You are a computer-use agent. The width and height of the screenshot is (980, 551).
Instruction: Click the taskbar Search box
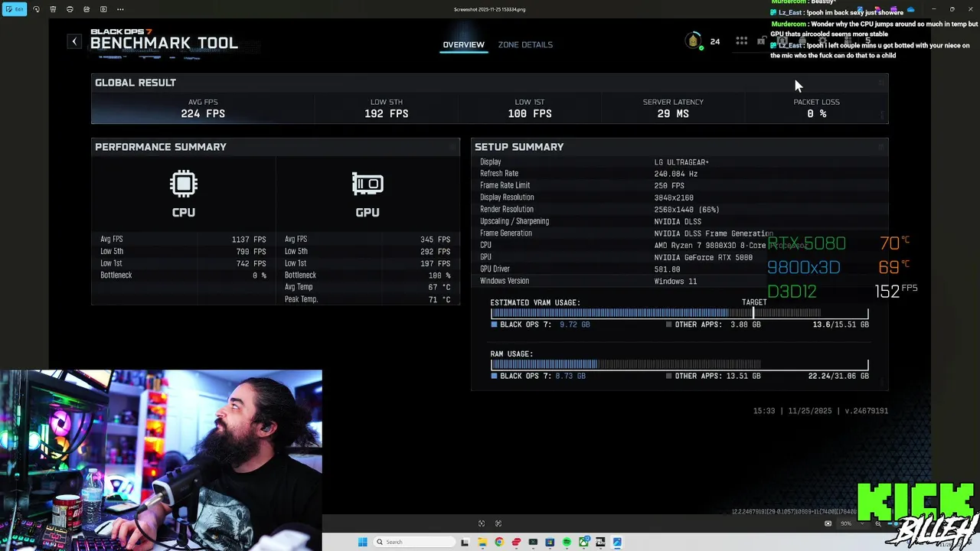click(414, 542)
